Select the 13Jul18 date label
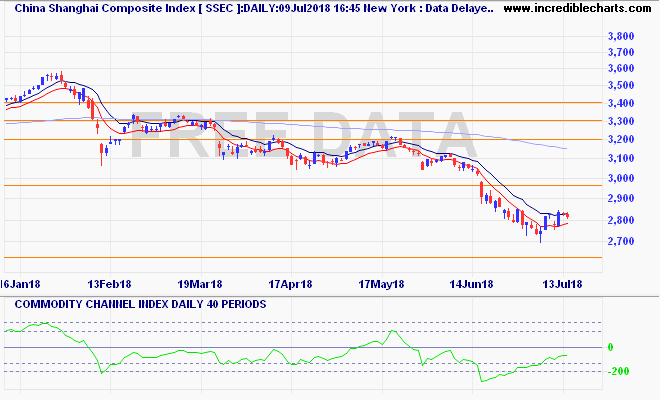660x400 pixels. [562, 284]
